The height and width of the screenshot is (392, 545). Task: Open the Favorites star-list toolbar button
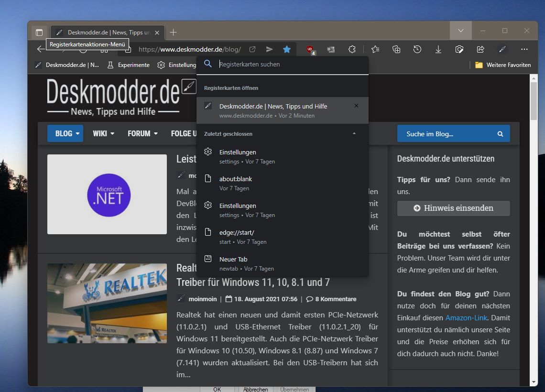[375, 49]
